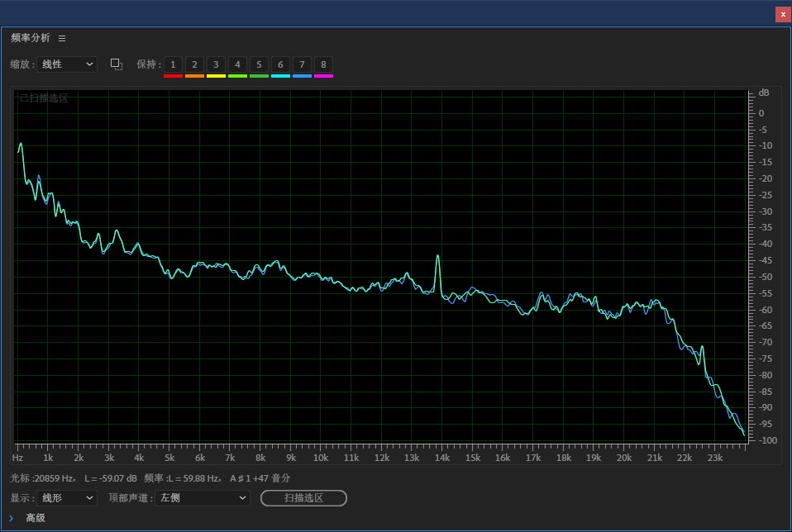This screenshot has width=792, height=532.
Task: Select the 频率分析 panel tab
Action: point(31,38)
